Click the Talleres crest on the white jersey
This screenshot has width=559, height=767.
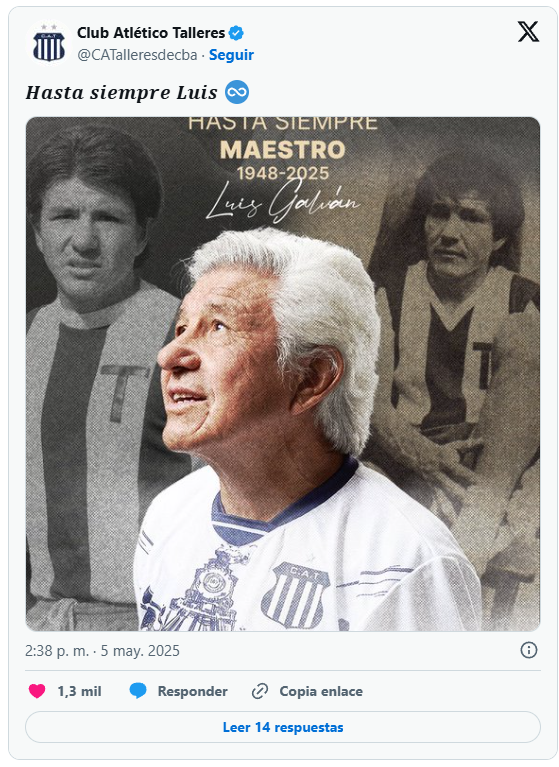click(295, 595)
